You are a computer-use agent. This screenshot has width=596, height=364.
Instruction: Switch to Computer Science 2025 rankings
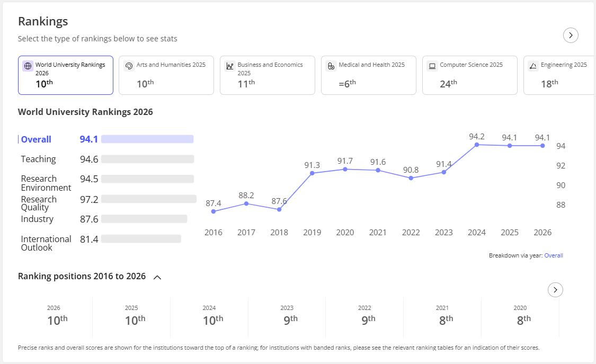(469, 75)
